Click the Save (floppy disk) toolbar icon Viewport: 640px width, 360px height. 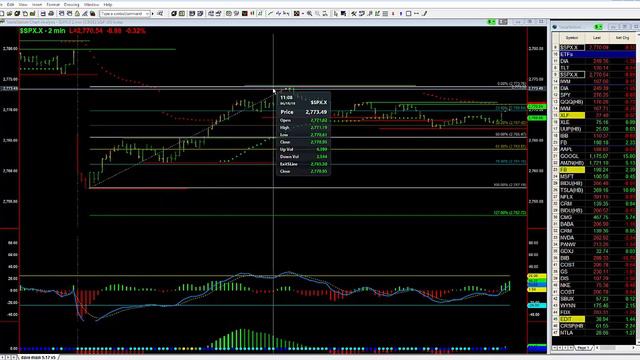(43, 13)
